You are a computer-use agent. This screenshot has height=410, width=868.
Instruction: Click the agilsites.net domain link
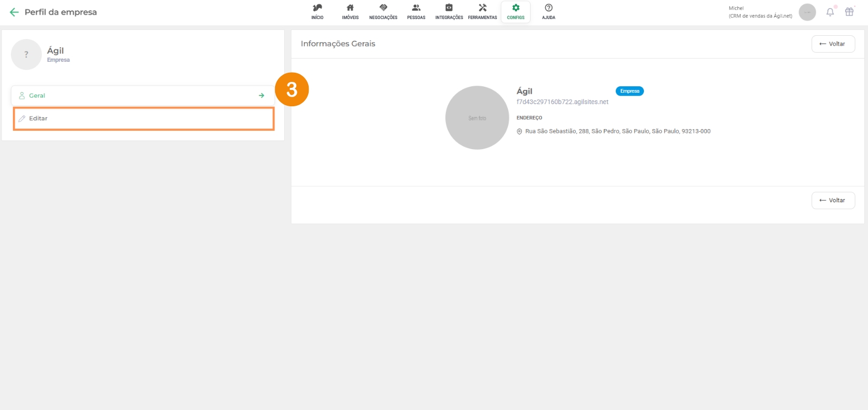562,102
